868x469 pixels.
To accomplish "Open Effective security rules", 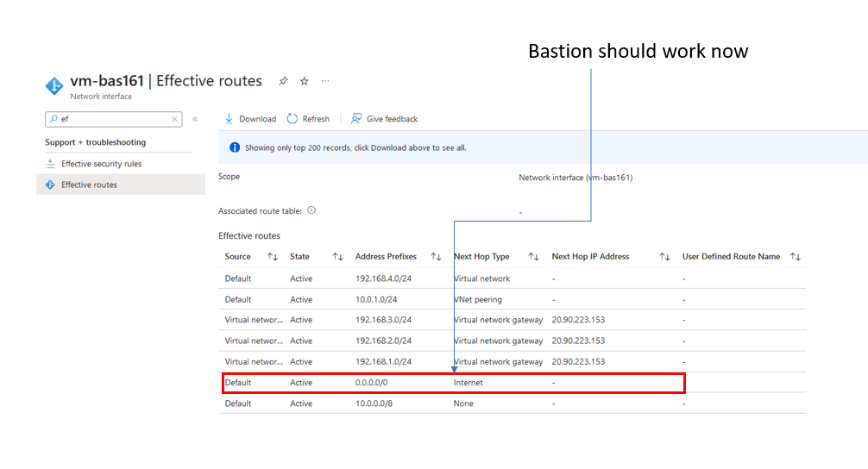I will pos(101,164).
